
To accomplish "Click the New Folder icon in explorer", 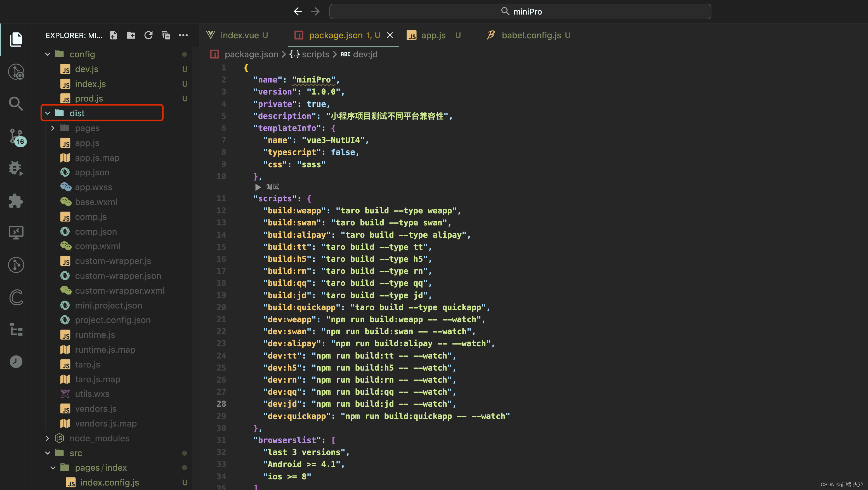I will [131, 35].
